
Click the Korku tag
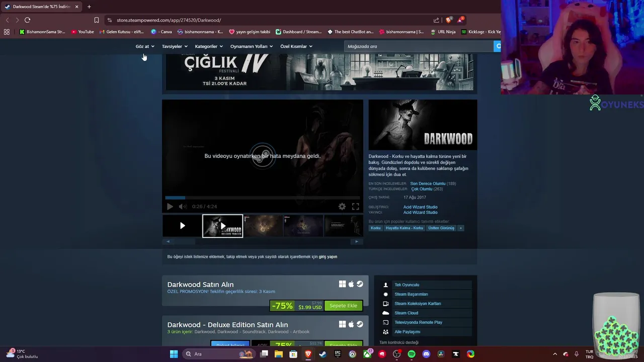click(x=376, y=228)
